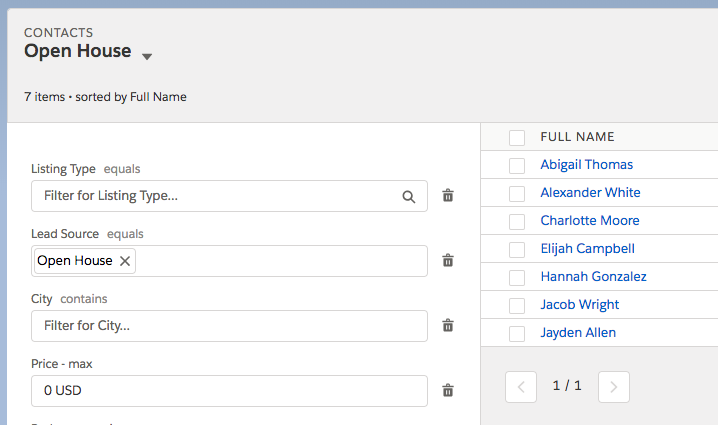Check the box for Hannah Gonzalez
The height and width of the screenshot is (425, 718).
pyautogui.click(x=517, y=278)
